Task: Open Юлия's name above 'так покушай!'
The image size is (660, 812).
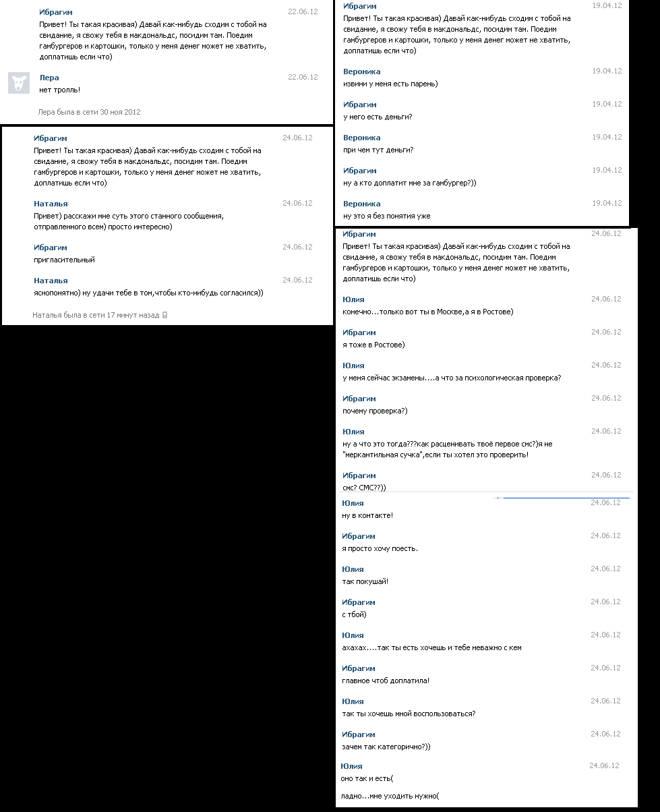Action: pyautogui.click(x=353, y=569)
